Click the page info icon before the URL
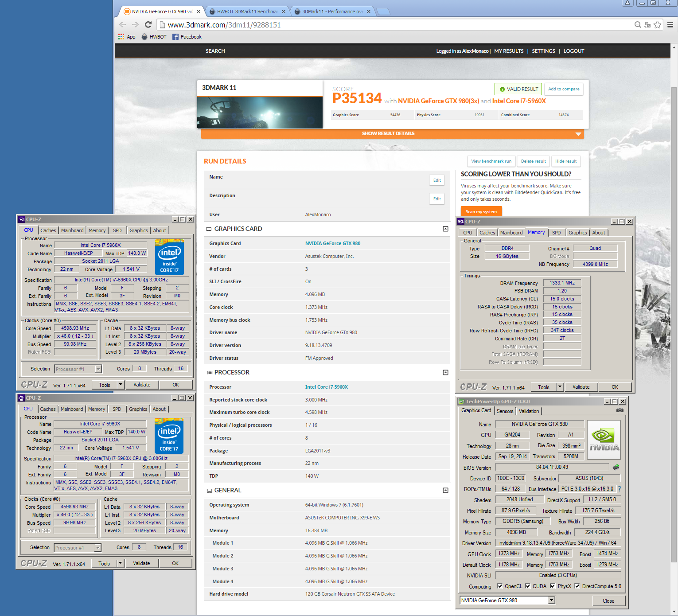The image size is (678, 616). coord(162,25)
